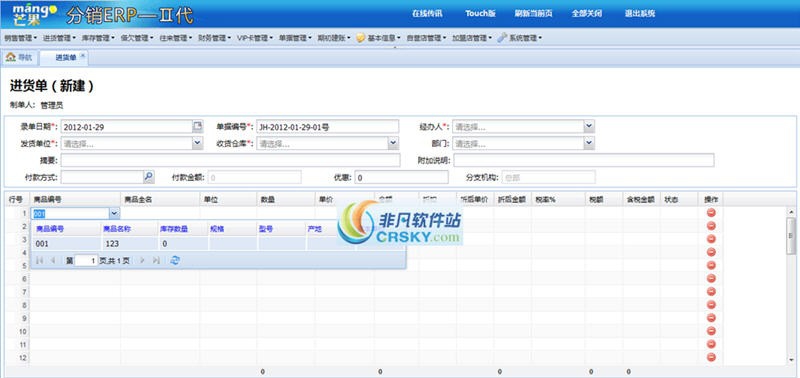This screenshot has height=378, width=800.
Task: Go to next page in product popup
Action: 142,260
